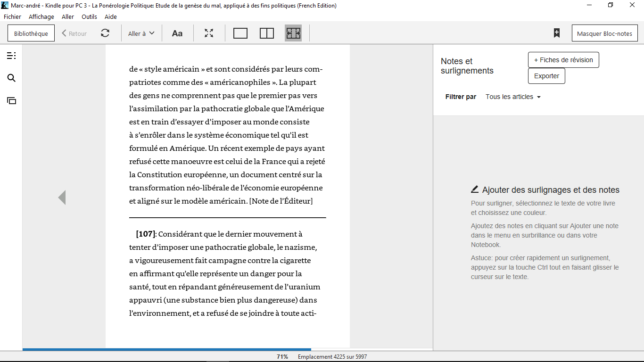Enter full screen mode

209,33
